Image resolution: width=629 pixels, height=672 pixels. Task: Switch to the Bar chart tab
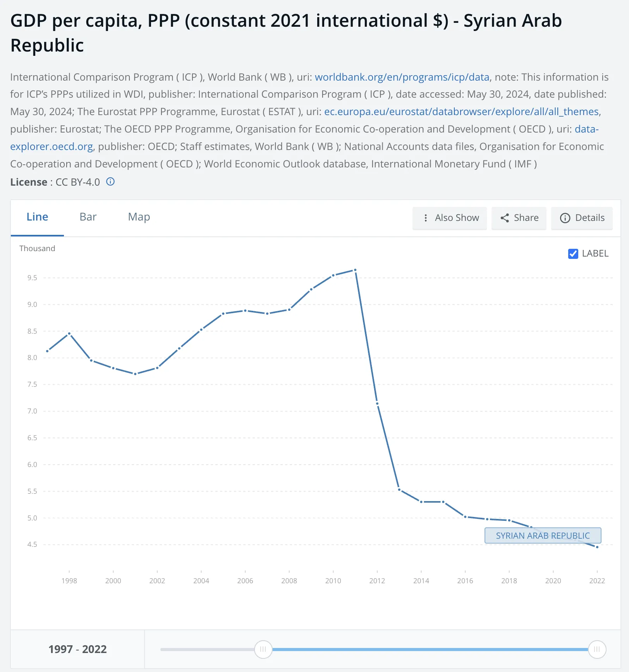coord(88,217)
